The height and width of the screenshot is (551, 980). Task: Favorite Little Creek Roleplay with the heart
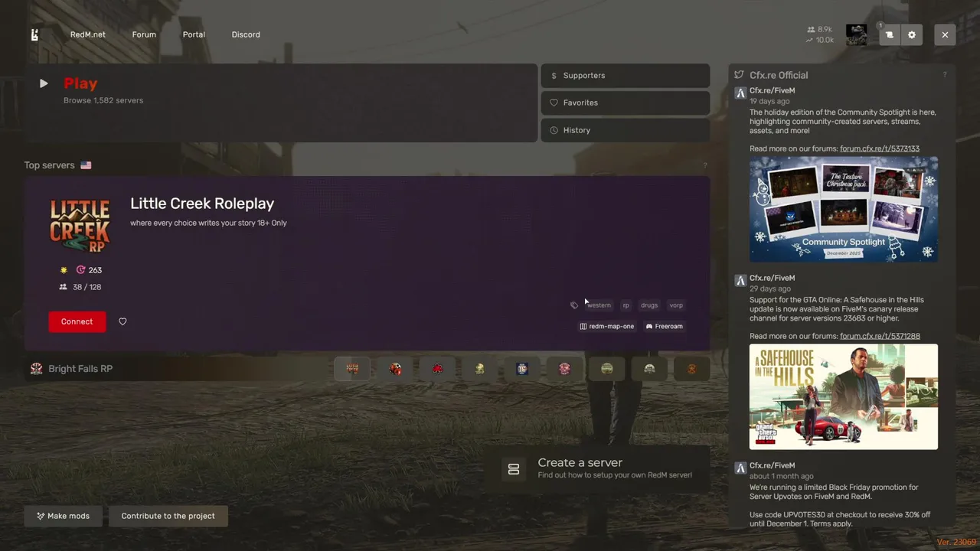122,321
